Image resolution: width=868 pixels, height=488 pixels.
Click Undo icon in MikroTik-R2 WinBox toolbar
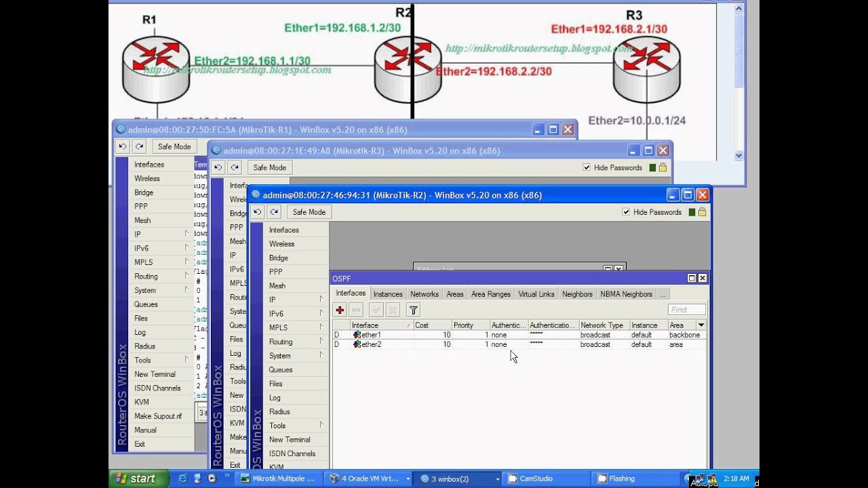tap(258, 212)
